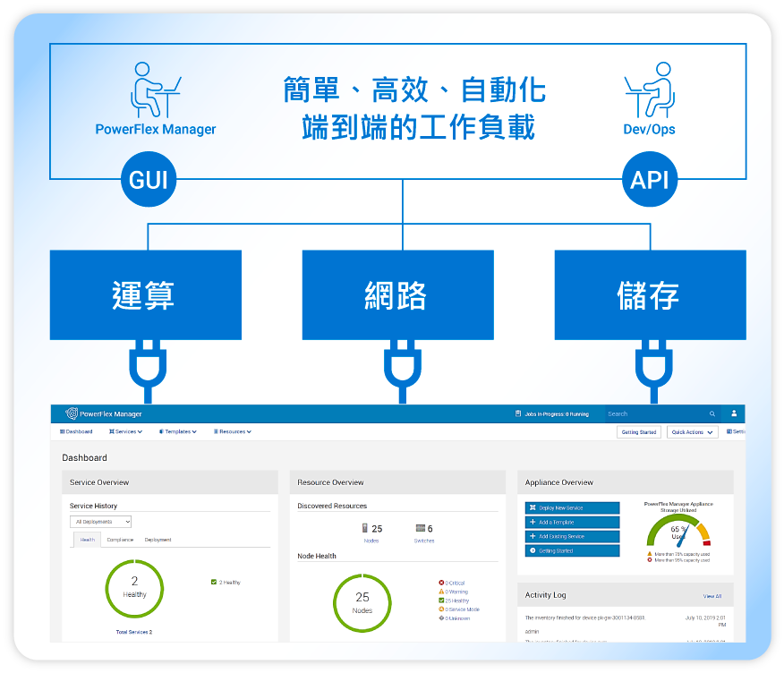The image size is (784, 673).
Task: Open the user account icon
Action: tap(734, 413)
